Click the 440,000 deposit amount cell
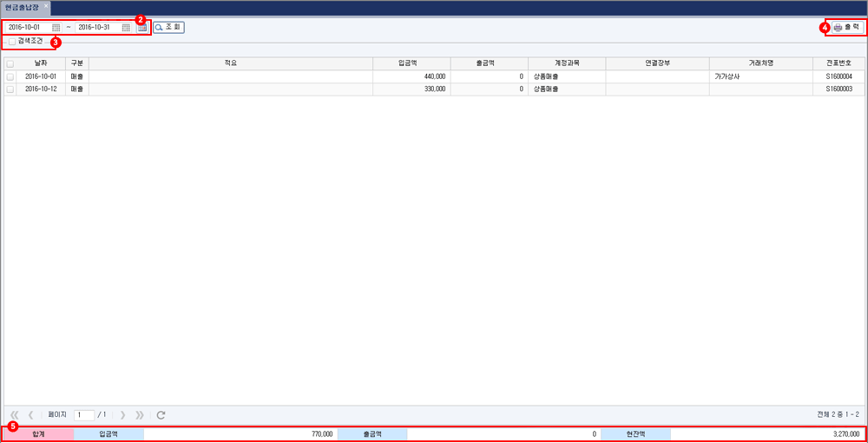 pyautogui.click(x=411, y=77)
